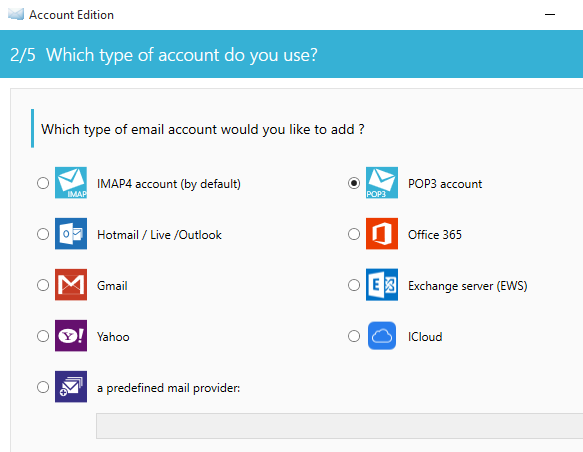Click the 'Hotmail / Live /Outlook' label

click(x=159, y=235)
